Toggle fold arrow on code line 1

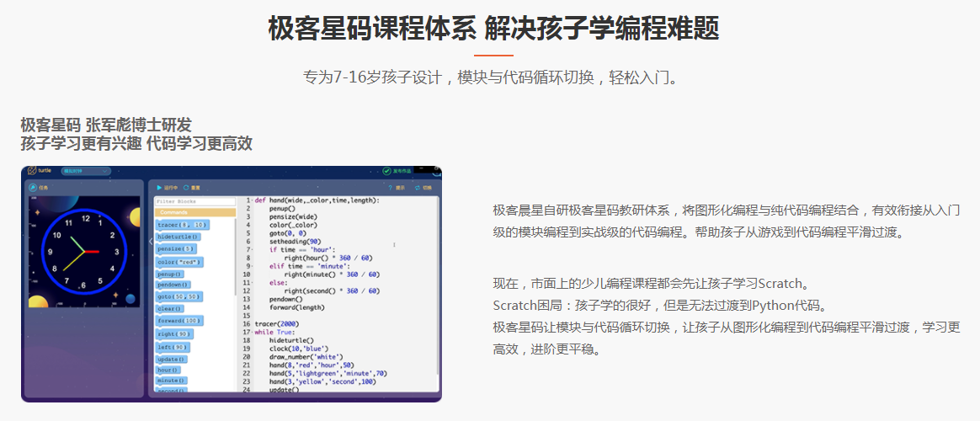(251, 200)
